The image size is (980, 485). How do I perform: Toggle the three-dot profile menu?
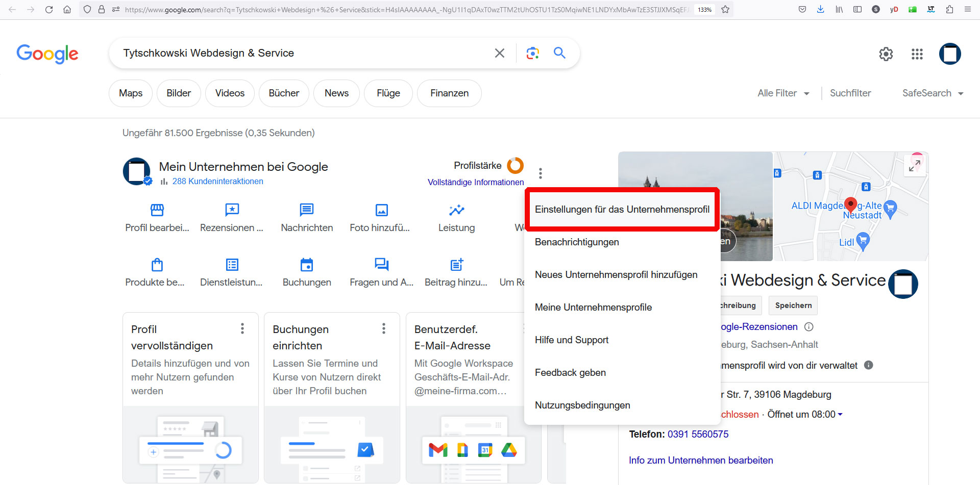pos(541,173)
